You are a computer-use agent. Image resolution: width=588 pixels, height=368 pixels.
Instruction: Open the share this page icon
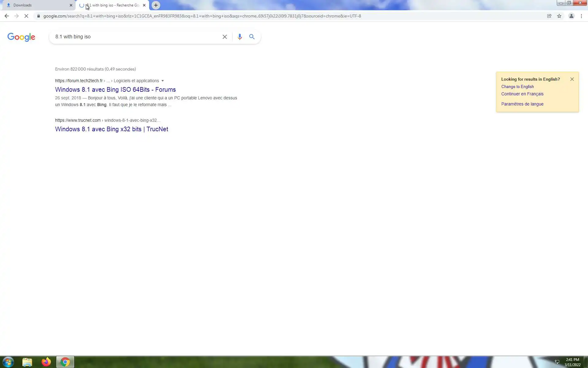549,16
